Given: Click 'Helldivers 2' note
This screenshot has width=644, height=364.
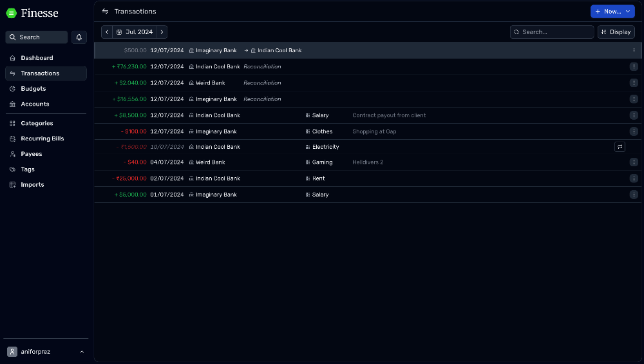Looking at the screenshot, I should [x=368, y=162].
